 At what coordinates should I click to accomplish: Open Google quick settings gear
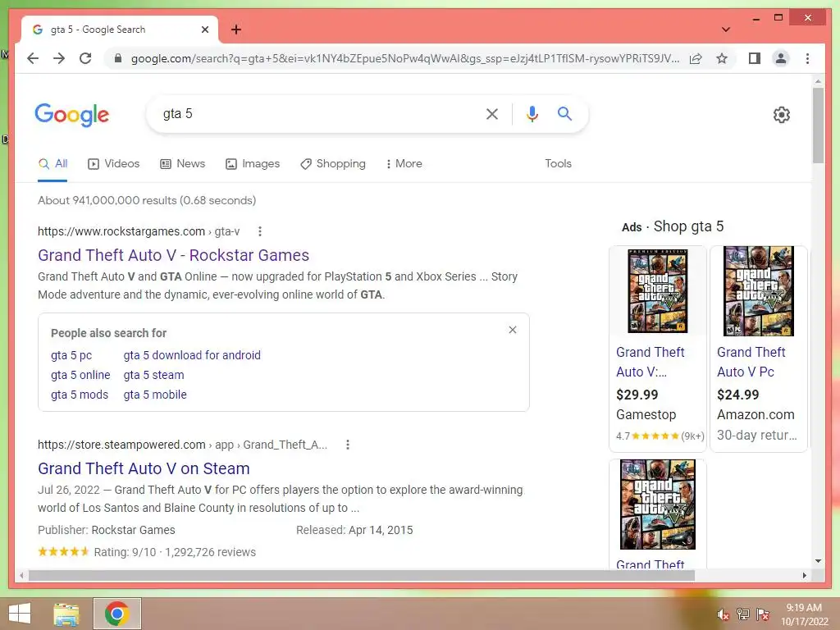point(781,115)
